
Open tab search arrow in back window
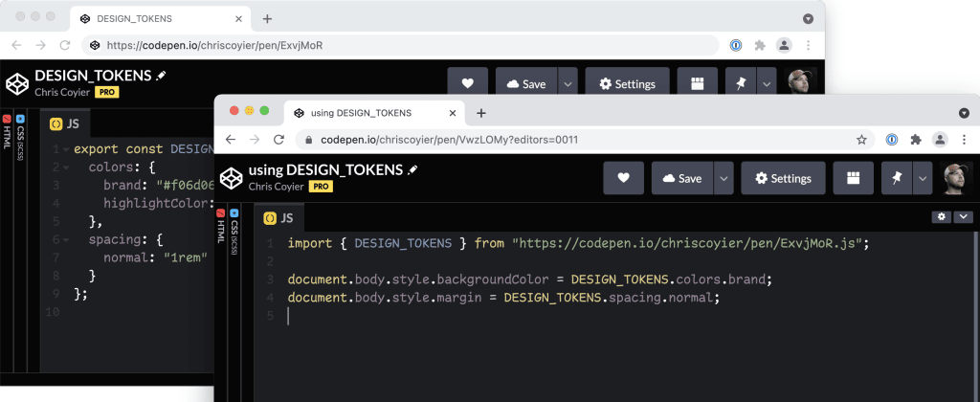pos(808,19)
